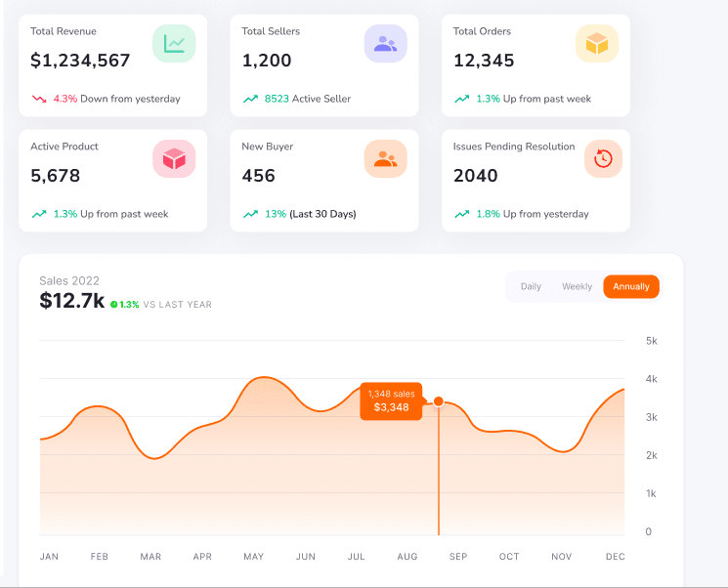Click the red downward trend arrow icon

39,99
